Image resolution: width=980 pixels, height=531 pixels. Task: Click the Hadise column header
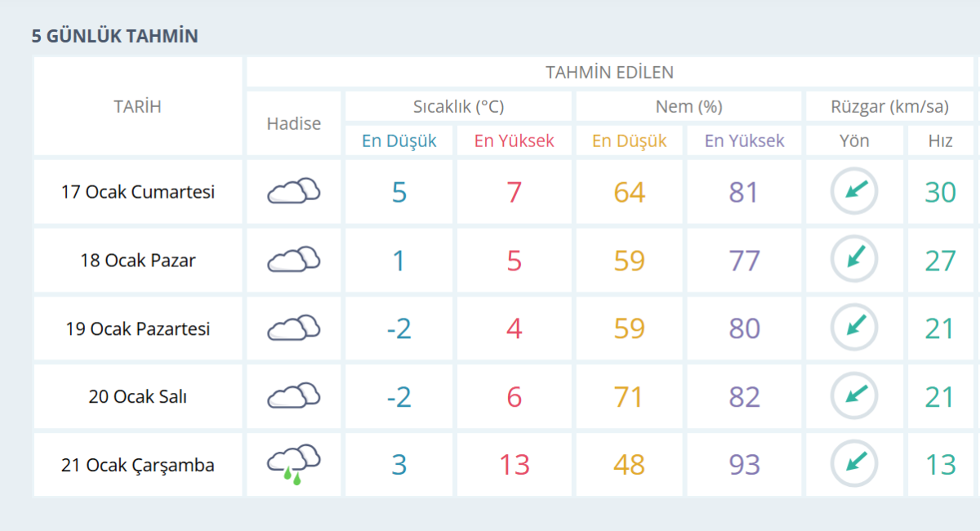click(x=293, y=123)
